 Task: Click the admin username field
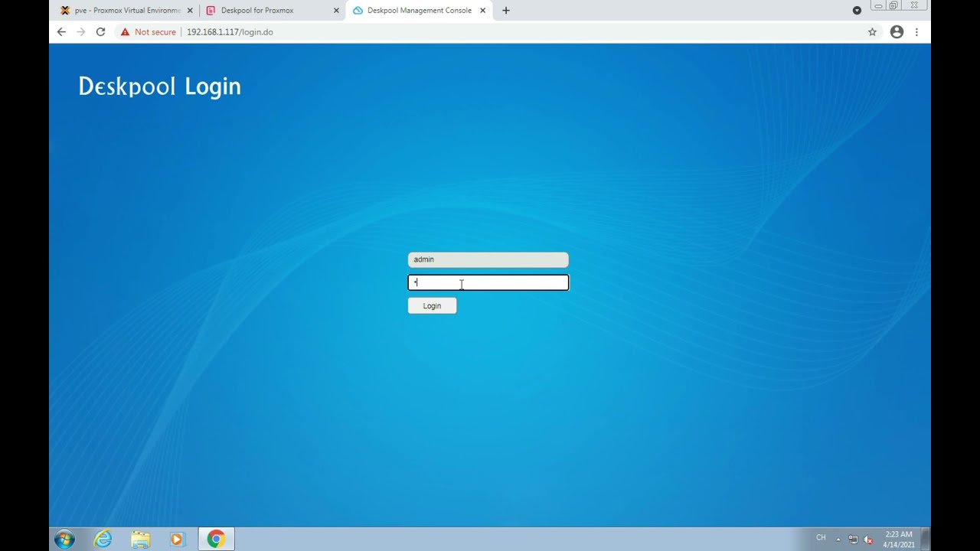click(488, 259)
